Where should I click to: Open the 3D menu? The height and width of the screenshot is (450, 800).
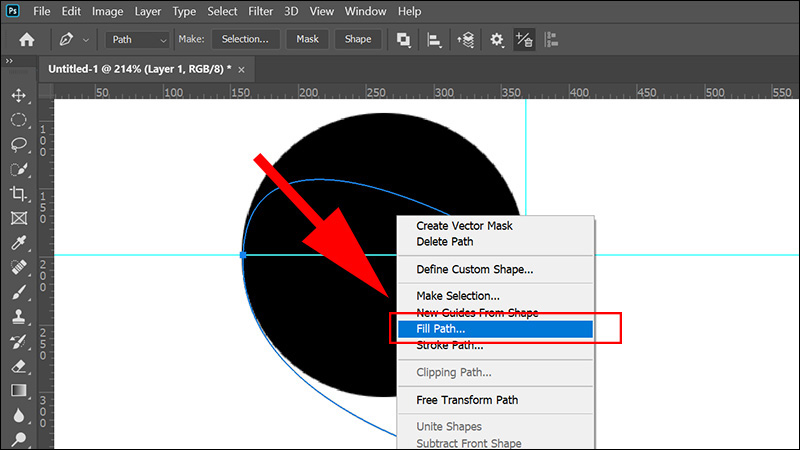(291, 11)
